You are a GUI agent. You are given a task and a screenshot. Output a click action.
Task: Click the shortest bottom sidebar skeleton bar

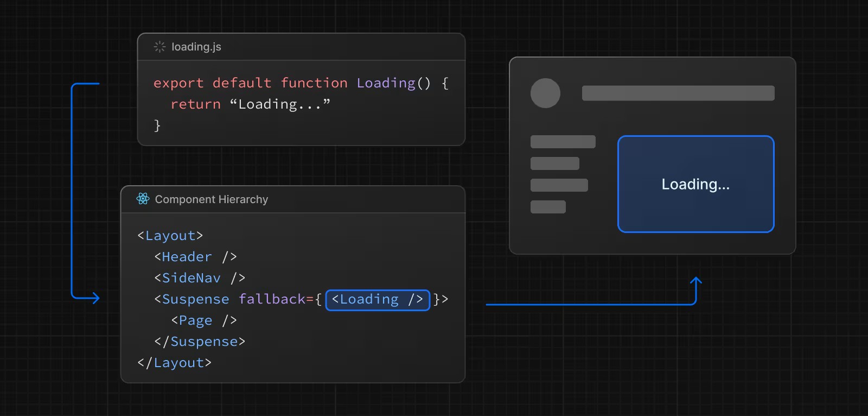click(548, 207)
